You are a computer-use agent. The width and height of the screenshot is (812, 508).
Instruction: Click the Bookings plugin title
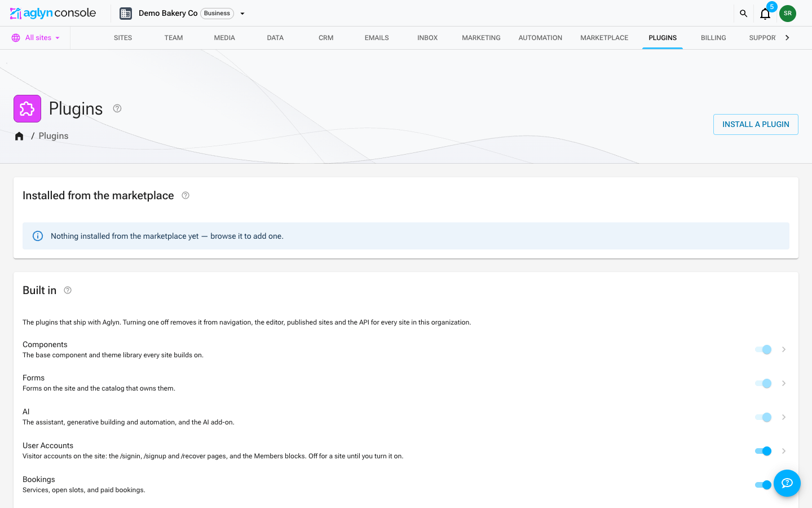point(39,479)
